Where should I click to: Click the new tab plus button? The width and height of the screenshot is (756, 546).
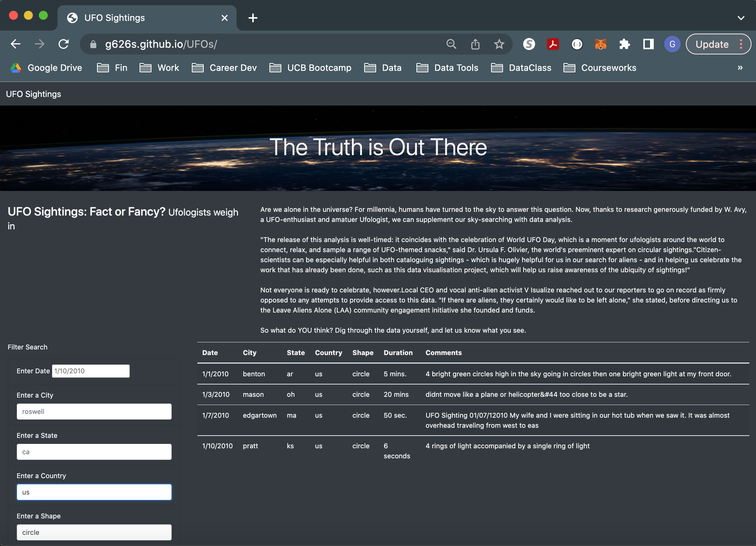(x=253, y=18)
